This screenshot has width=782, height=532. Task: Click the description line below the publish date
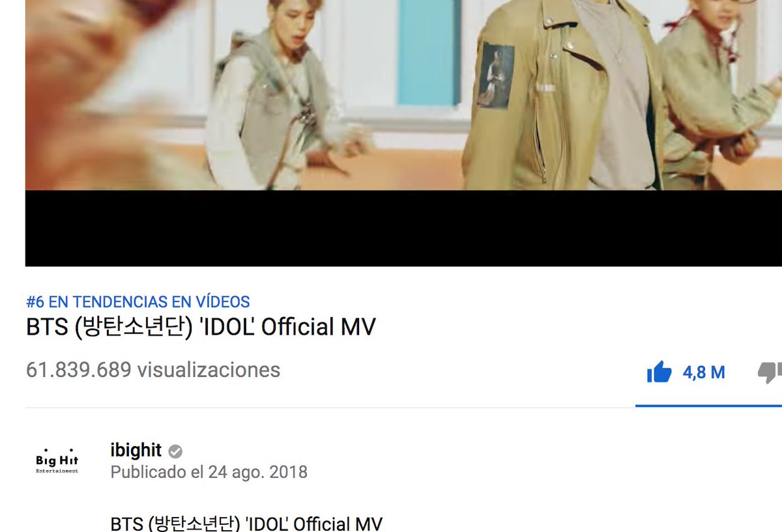click(x=246, y=523)
